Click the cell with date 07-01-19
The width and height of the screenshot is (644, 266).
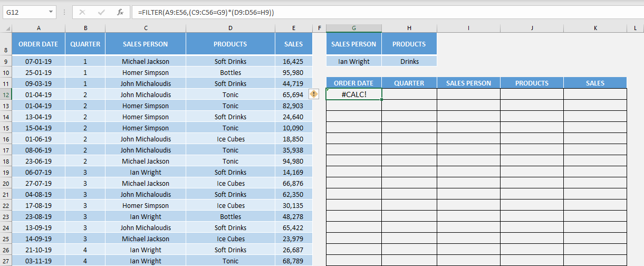[x=39, y=61]
